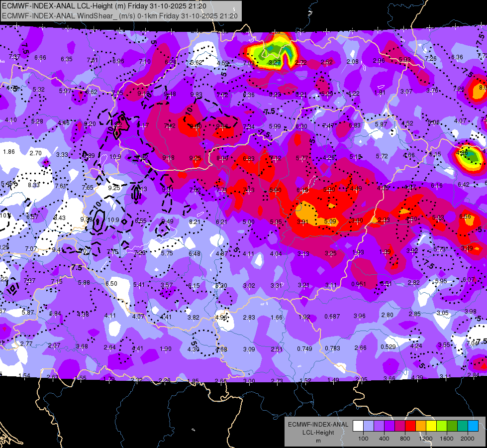Click the LCL-Height (m) header line
Image resolution: width=487 pixels, height=448 pixels.
click(104, 6)
